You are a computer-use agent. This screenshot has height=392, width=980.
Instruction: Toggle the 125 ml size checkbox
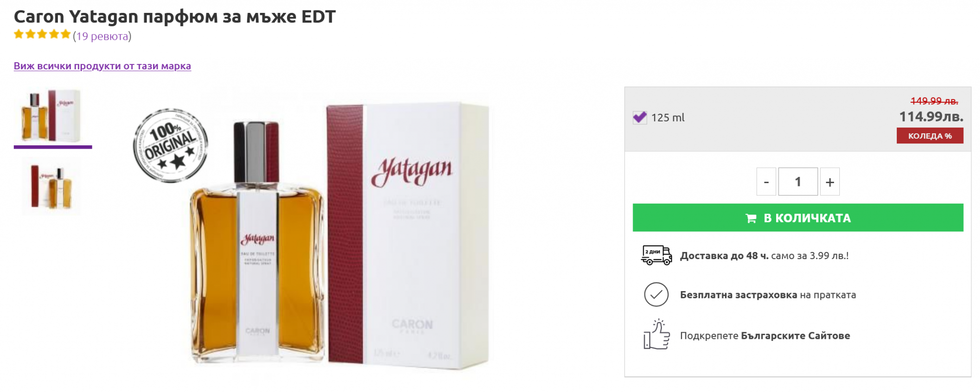tap(640, 118)
